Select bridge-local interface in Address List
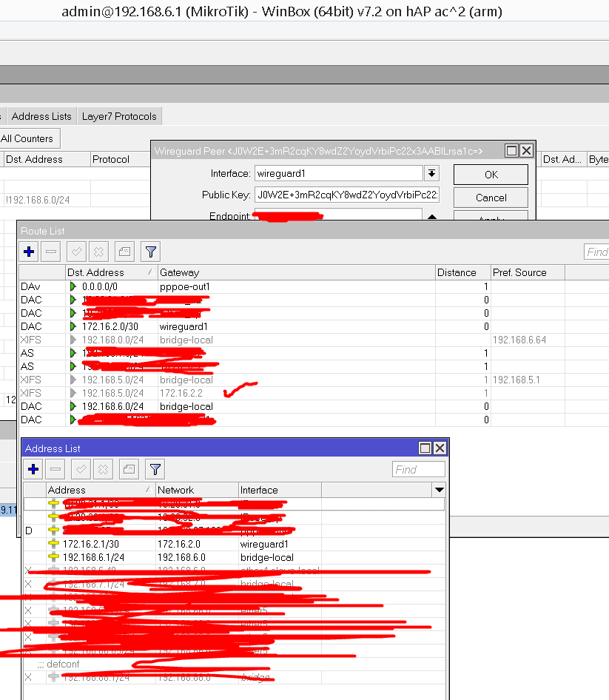 tap(267, 557)
